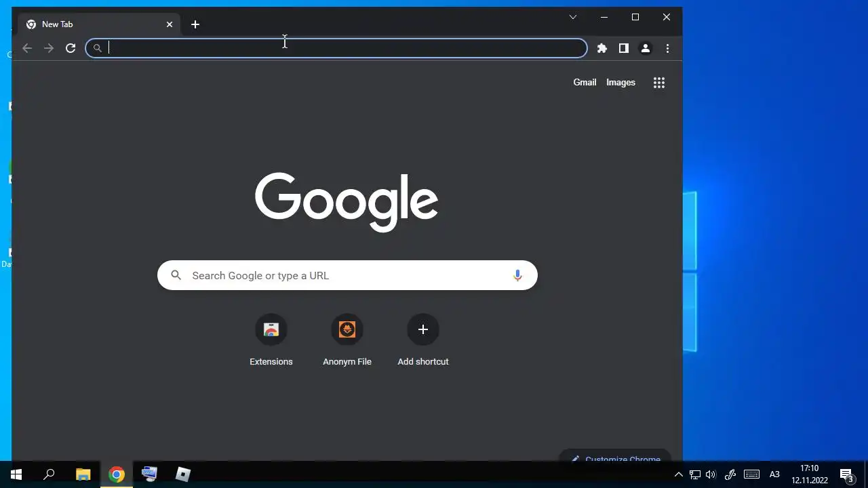This screenshot has height=488, width=868.
Task: Close the New Tab tab
Action: 170,24
